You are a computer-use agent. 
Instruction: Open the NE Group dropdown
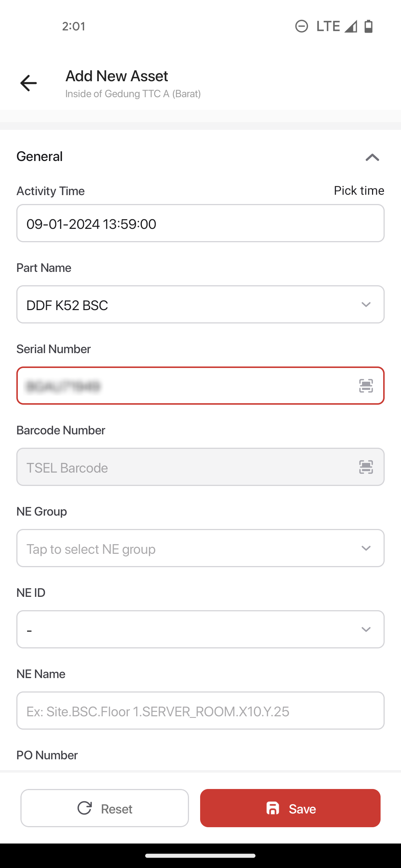pyautogui.click(x=200, y=548)
